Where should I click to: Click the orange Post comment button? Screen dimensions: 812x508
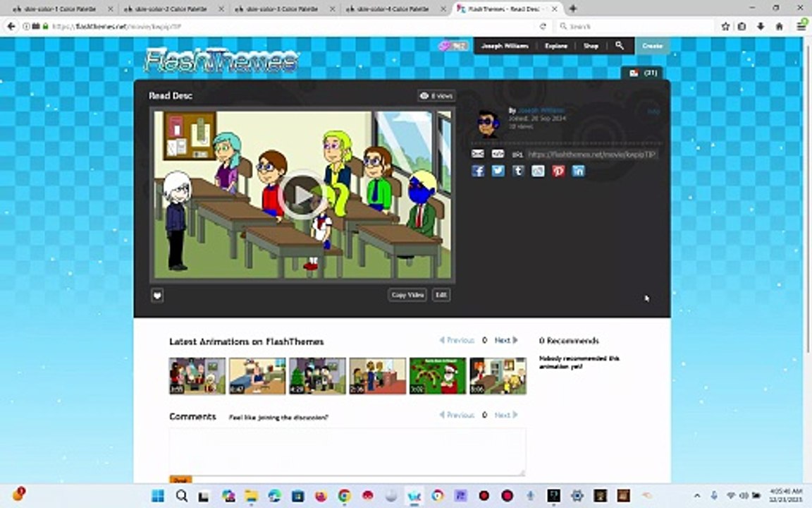point(180,480)
